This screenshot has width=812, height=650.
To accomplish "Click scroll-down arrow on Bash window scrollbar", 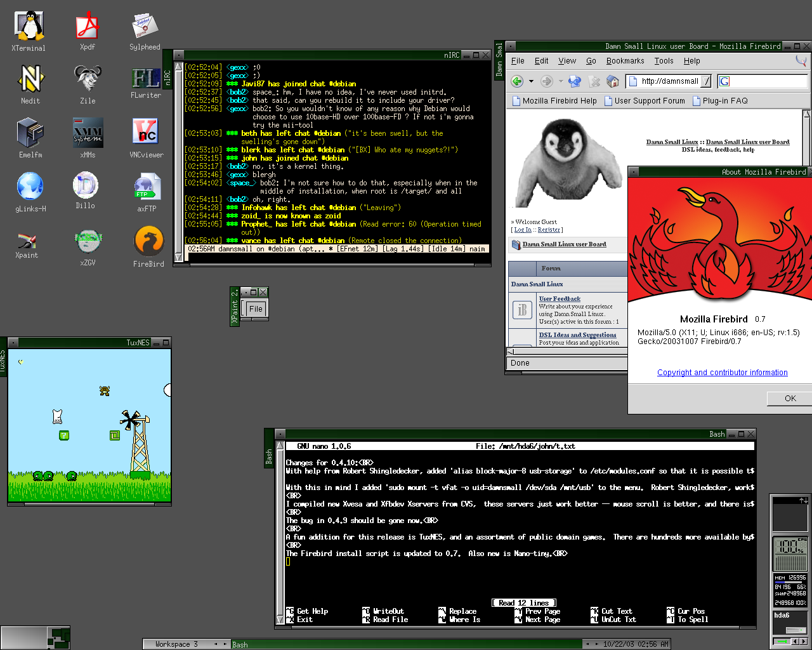I will tap(280, 620).
